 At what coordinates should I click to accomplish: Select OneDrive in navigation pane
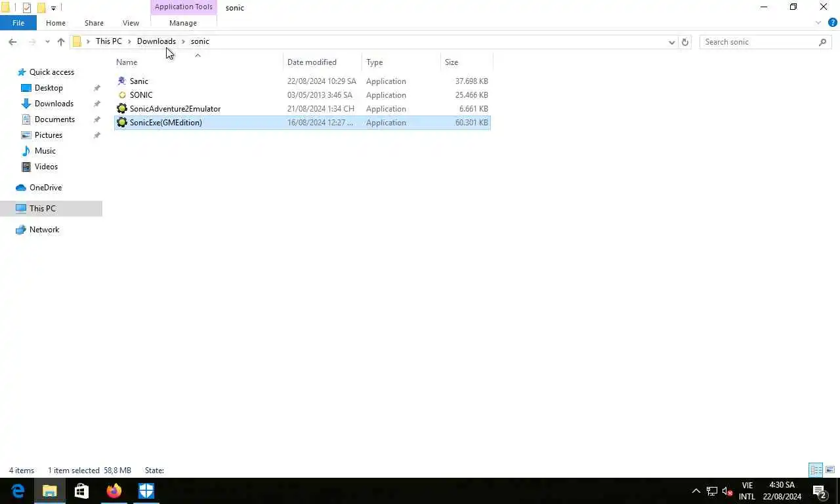tap(45, 188)
